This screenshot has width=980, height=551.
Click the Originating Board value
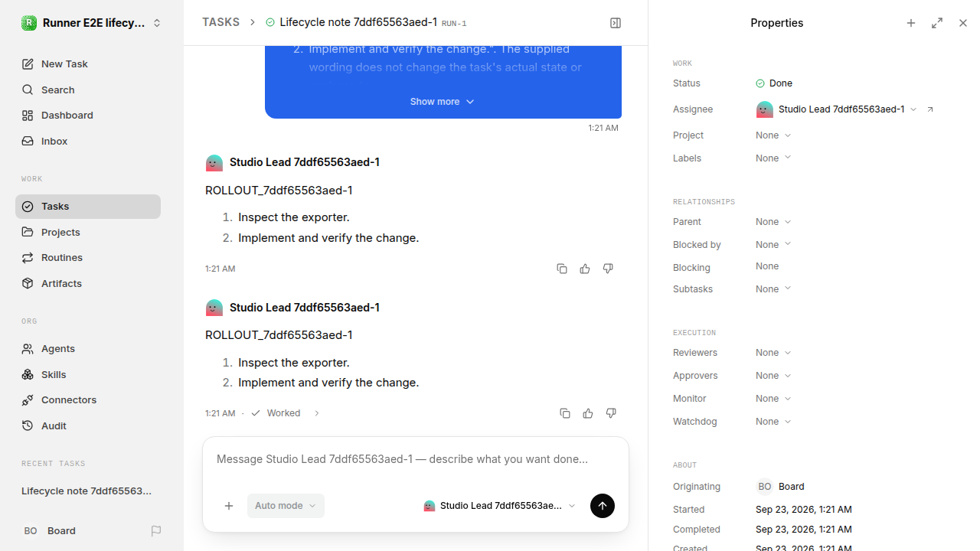(x=780, y=487)
